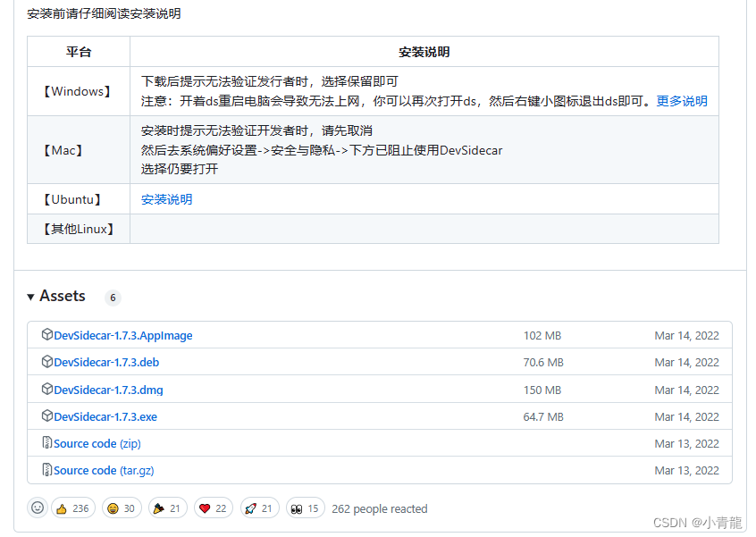Viewport: 756px width, 537px height.
Task: Toggle the party hooray reaction with 21
Action: click(x=167, y=508)
